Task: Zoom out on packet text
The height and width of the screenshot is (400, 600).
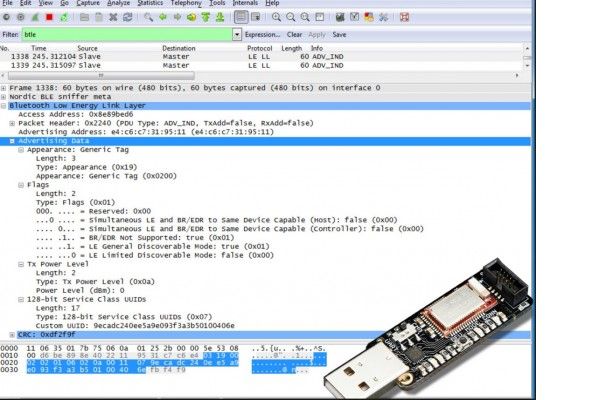Action: 290,17
